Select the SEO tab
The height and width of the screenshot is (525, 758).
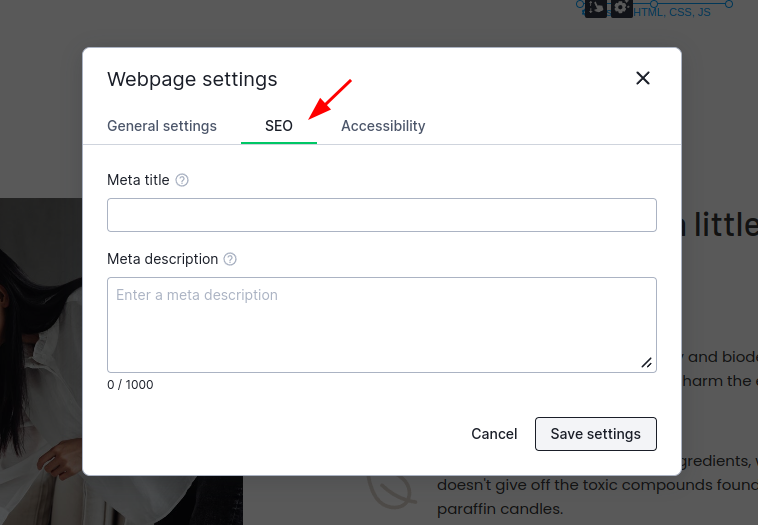pos(279,126)
